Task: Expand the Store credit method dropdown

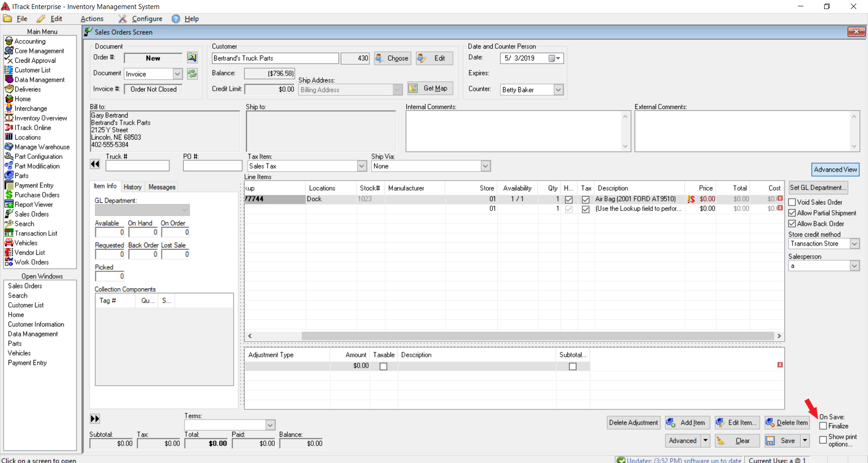Action: pyautogui.click(x=854, y=244)
